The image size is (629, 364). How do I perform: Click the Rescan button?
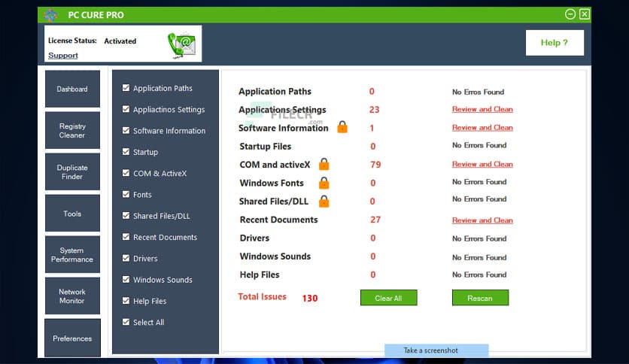[x=480, y=298]
